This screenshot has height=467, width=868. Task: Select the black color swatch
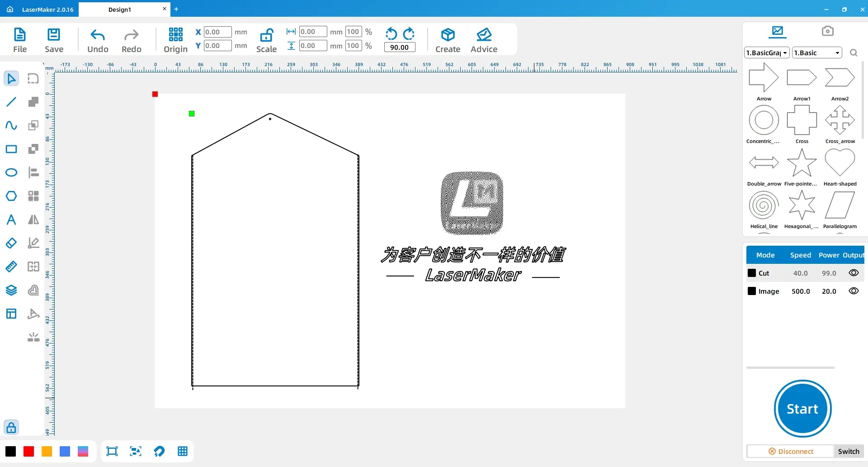[11, 451]
